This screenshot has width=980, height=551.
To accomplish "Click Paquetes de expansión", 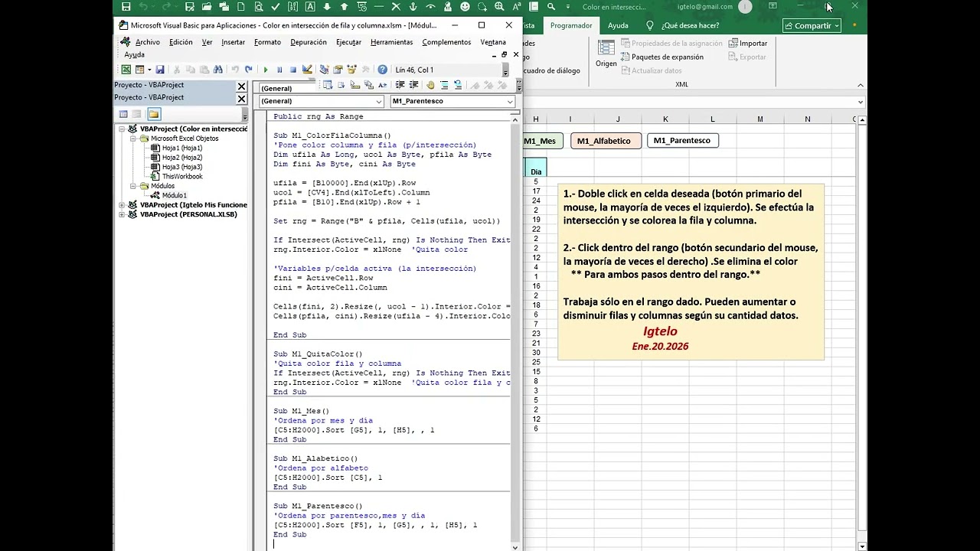I will pyautogui.click(x=661, y=57).
